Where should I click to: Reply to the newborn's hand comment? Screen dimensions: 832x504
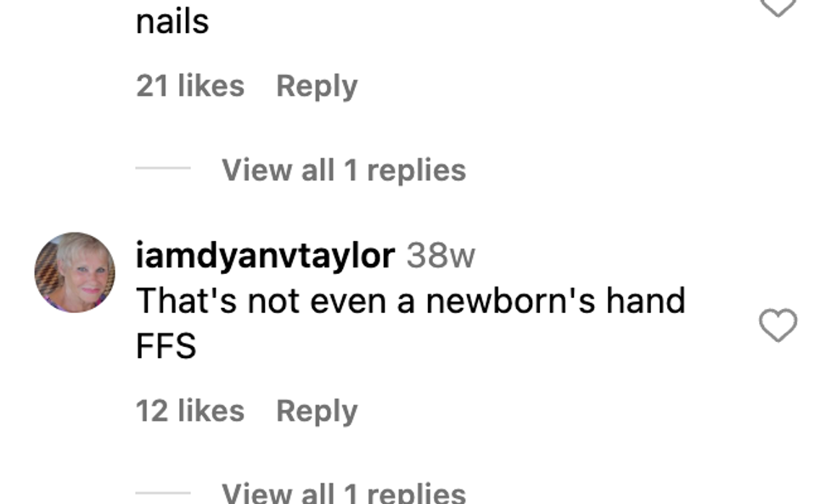click(x=317, y=412)
